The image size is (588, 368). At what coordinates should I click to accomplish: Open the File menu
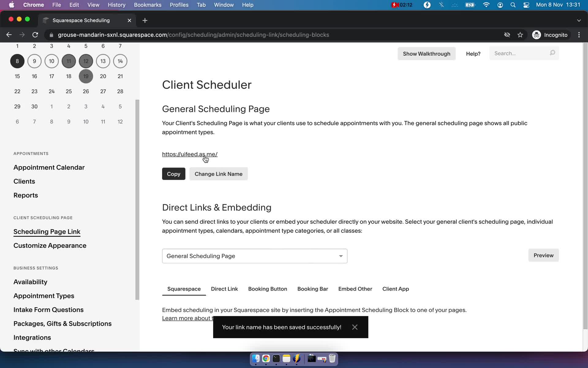(x=56, y=5)
